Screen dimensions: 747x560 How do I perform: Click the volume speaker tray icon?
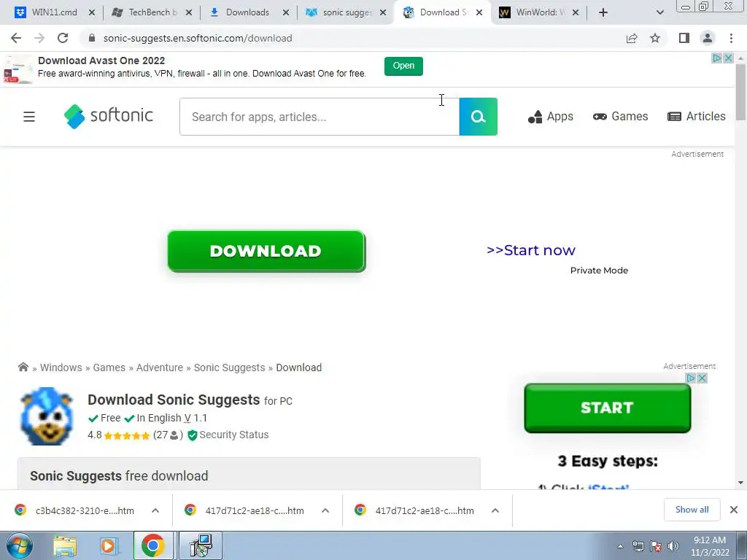click(673, 546)
